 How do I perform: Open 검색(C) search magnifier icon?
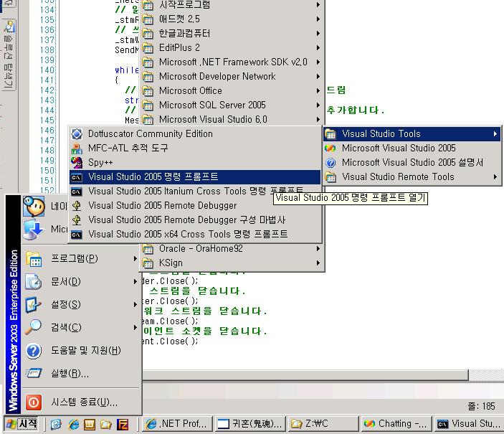tap(34, 328)
